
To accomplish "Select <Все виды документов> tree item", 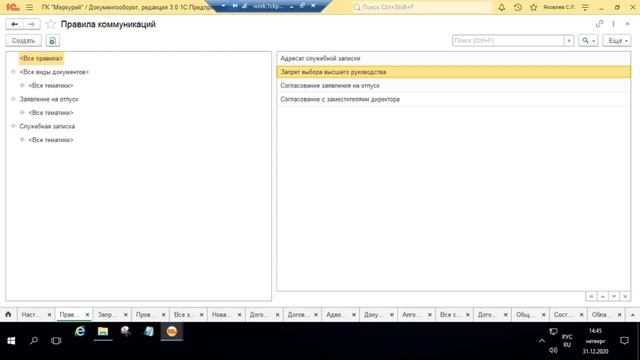I will tap(54, 72).
